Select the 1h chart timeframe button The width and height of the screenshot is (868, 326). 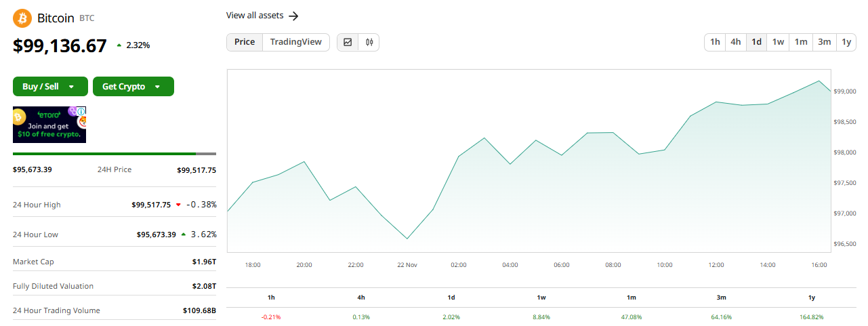tap(715, 42)
